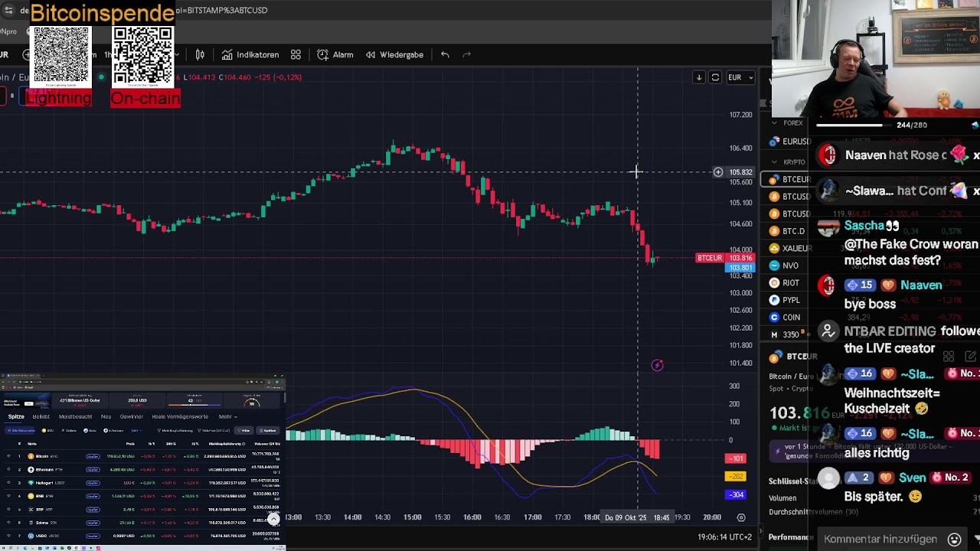The image size is (980, 551).
Task: Click the Sven chat username
Action: pyautogui.click(x=913, y=478)
